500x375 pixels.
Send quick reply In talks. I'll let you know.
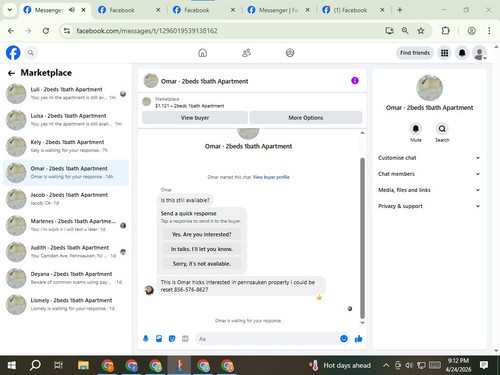coord(202,249)
